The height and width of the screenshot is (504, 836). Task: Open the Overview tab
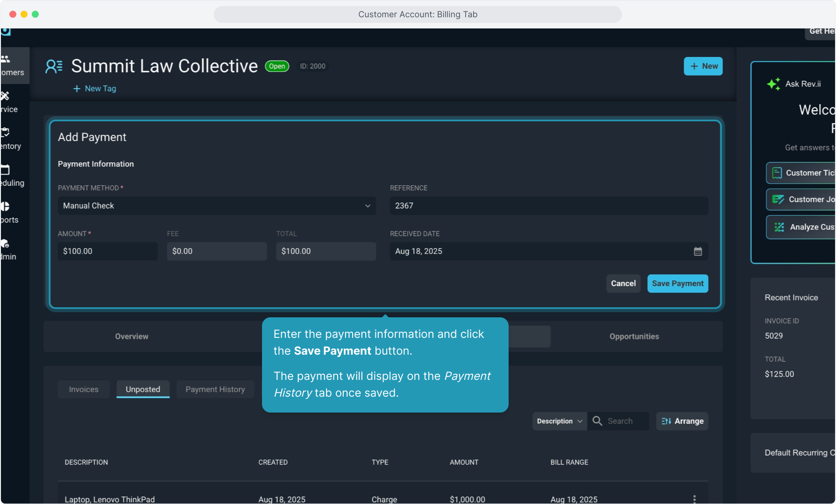point(132,336)
